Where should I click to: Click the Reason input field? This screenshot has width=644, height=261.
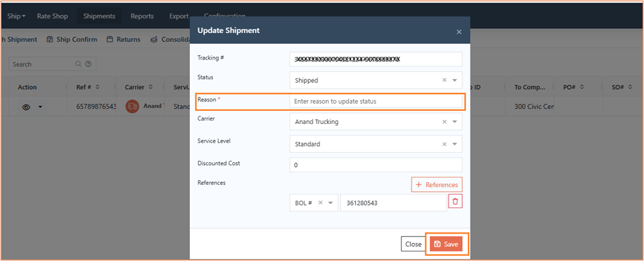tap(376, 101)
